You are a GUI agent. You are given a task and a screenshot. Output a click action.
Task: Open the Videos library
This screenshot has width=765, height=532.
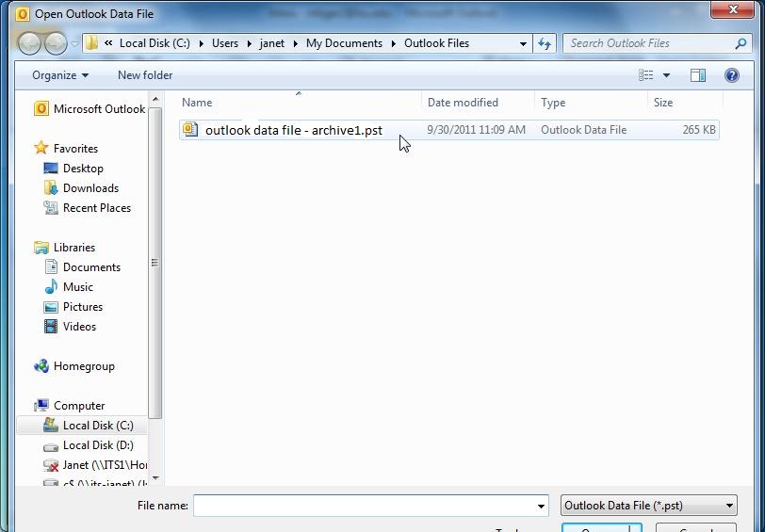[79, 326]
